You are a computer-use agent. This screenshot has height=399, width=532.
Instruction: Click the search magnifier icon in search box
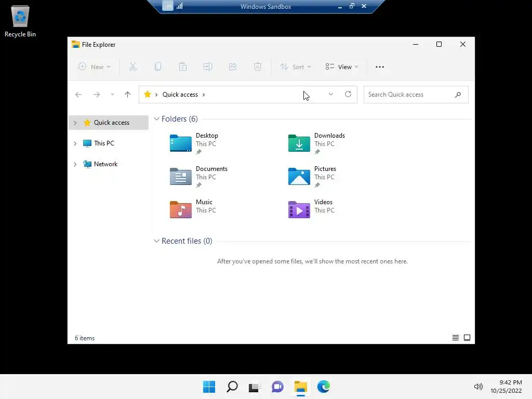pos(458,95)
